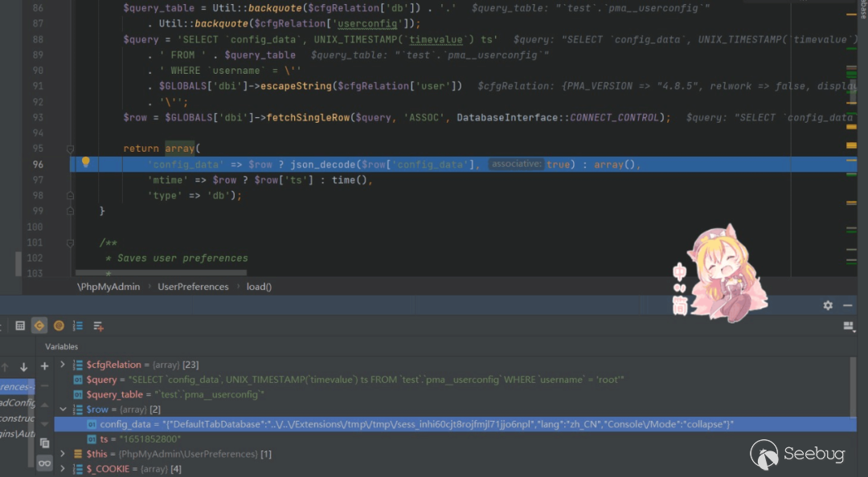Collapse the $row array node
The width and height of the screenshot is (868, 477).
[63, 410]
